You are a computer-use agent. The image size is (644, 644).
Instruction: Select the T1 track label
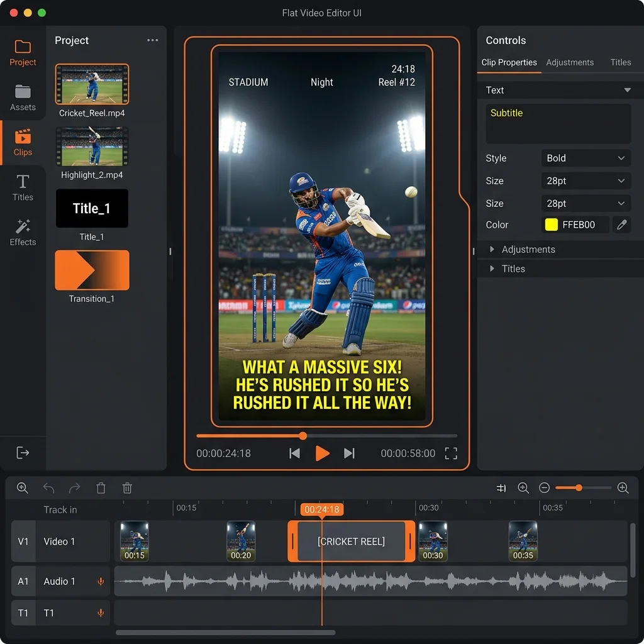click(x=23, y=613)
